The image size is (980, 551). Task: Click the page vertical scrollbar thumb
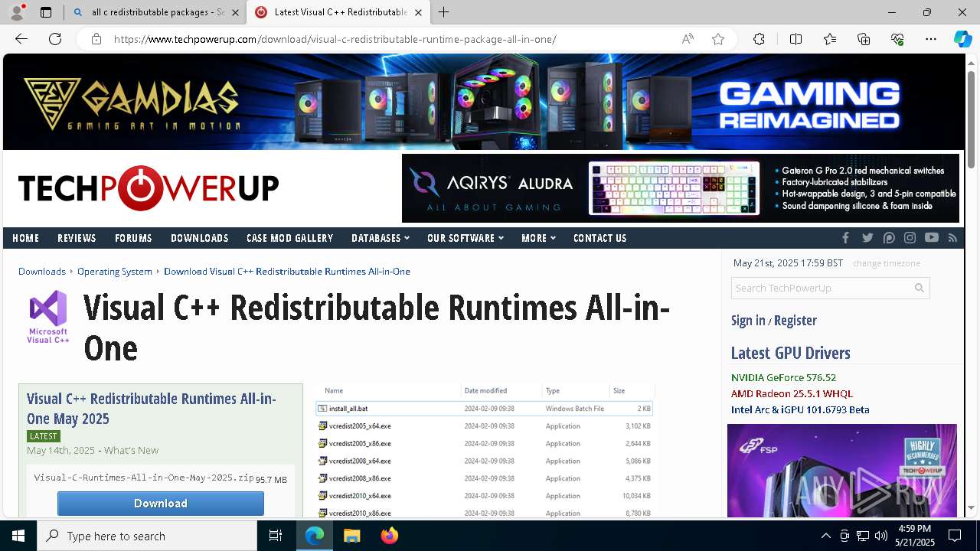point(971,119)
